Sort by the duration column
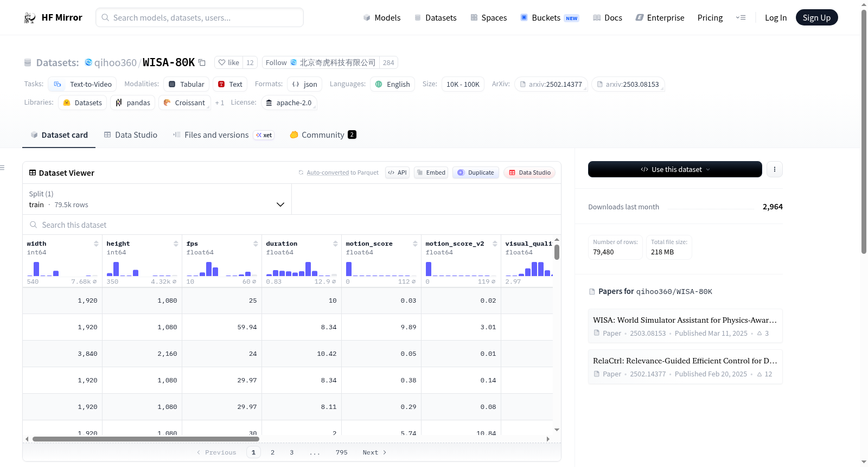The height and width of the screenshot is (467, 868). (335, 244)
